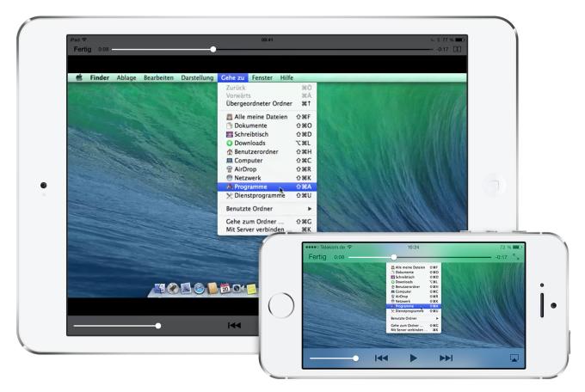Open the Hilfe menu
Image resolution: width=585 pixels, height=392 pixels.
coord(286,77)
